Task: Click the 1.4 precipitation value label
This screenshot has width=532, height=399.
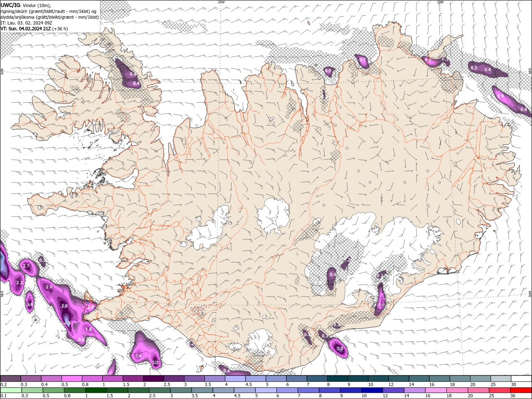Action: [x=139, y=356]
